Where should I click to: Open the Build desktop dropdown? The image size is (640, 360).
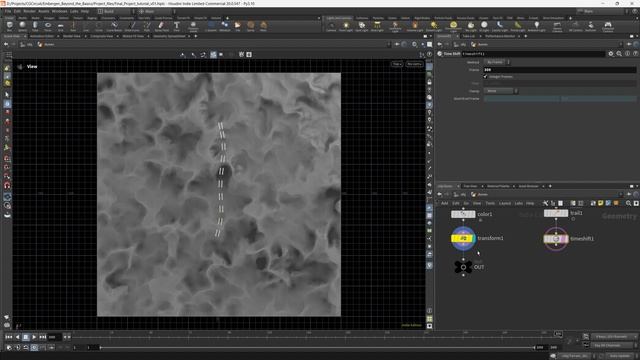click(x=116, y=11)
